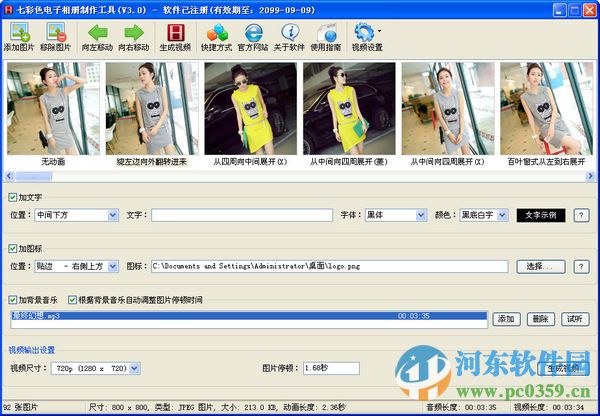Click the ? help button in icon row

pyautogui.click(x=581, y=266)
